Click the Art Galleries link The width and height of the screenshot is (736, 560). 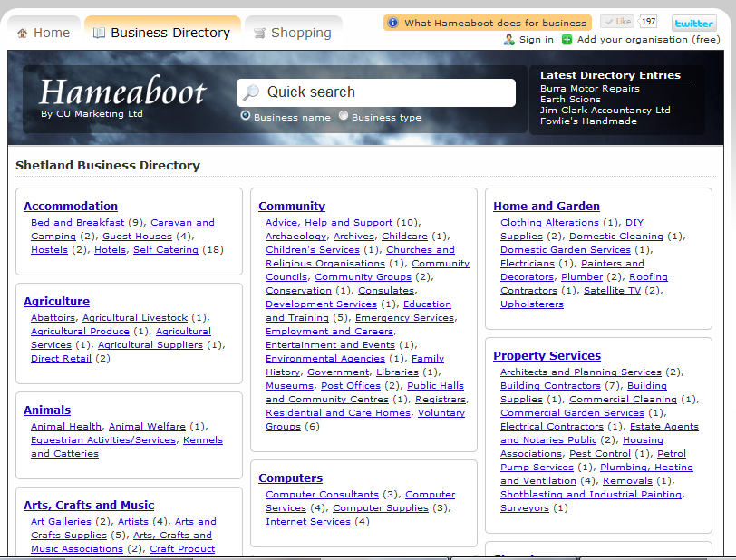(x=61, y=522)
